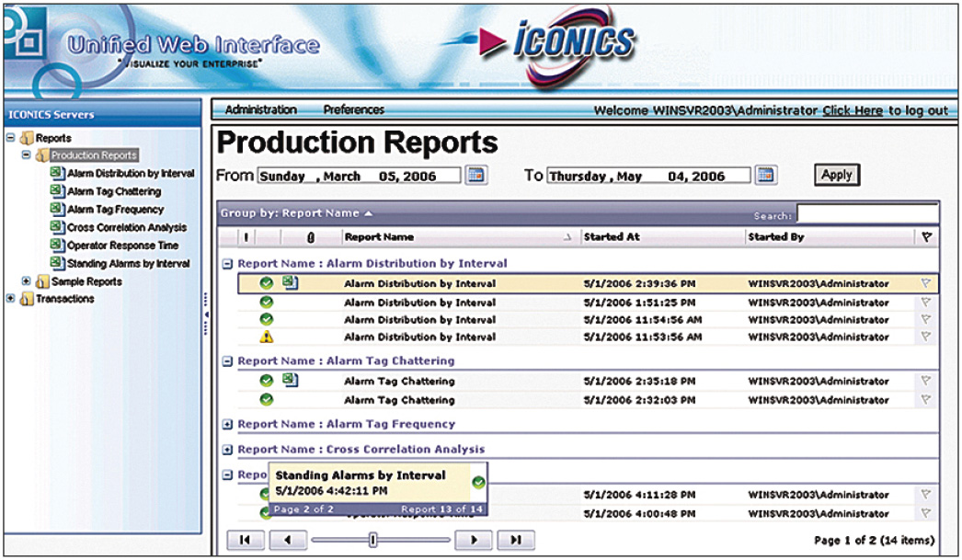
Task: Collapse Alarm Tag Chattering group
Action: coord(227,361)
